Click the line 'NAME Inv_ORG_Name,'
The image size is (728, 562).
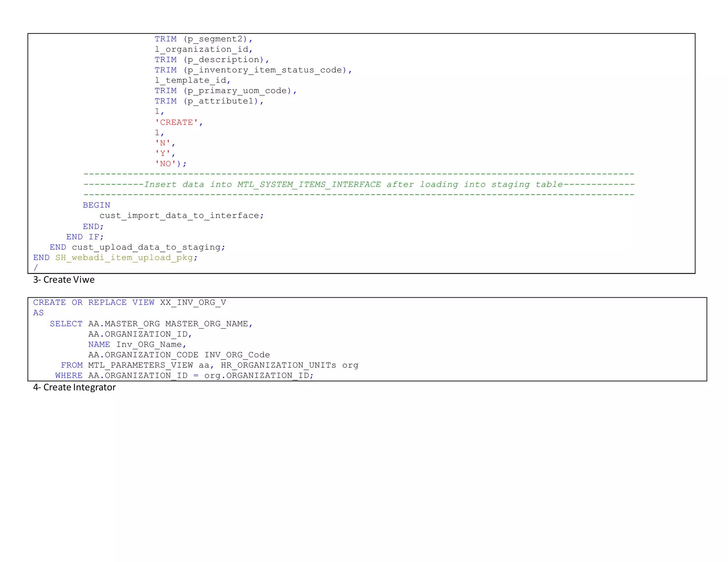click(x=138, y=345)
